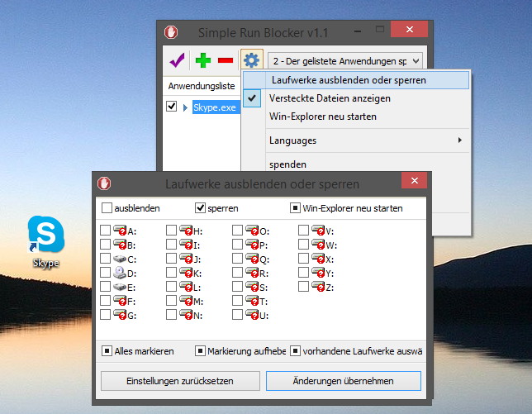Click the drive label N:
Screen dimensions: 532x414
pyautogui.click(x=197, y=316)
